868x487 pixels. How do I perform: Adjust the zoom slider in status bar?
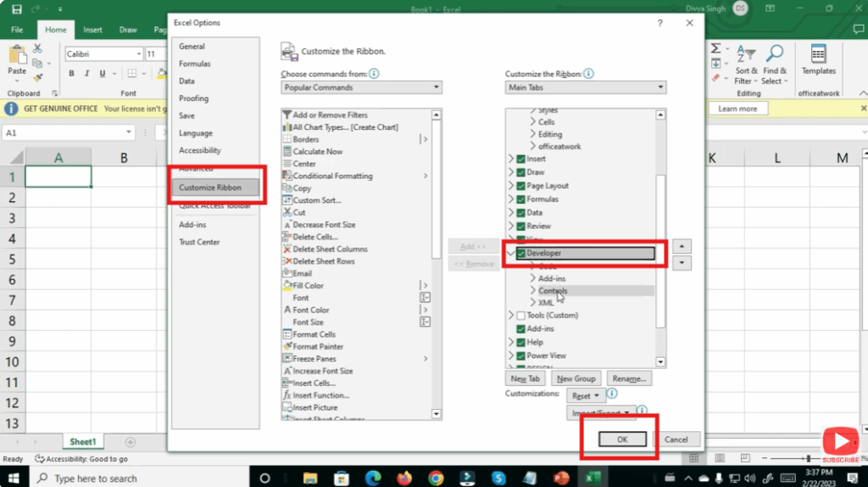click(808, 458)
